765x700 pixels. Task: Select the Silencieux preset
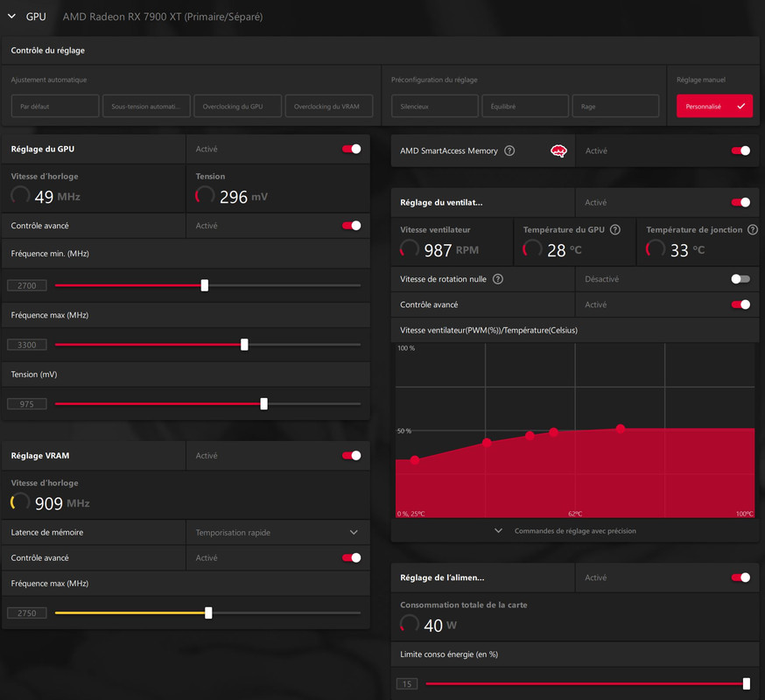pos(435,107)
